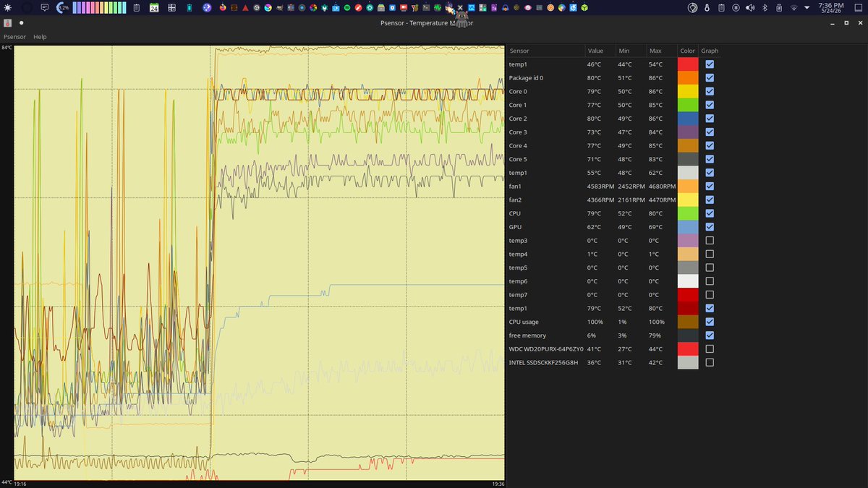Enable graph for WDC WD20PURX drive
This screenshot has width=868, height=488.
710,348
